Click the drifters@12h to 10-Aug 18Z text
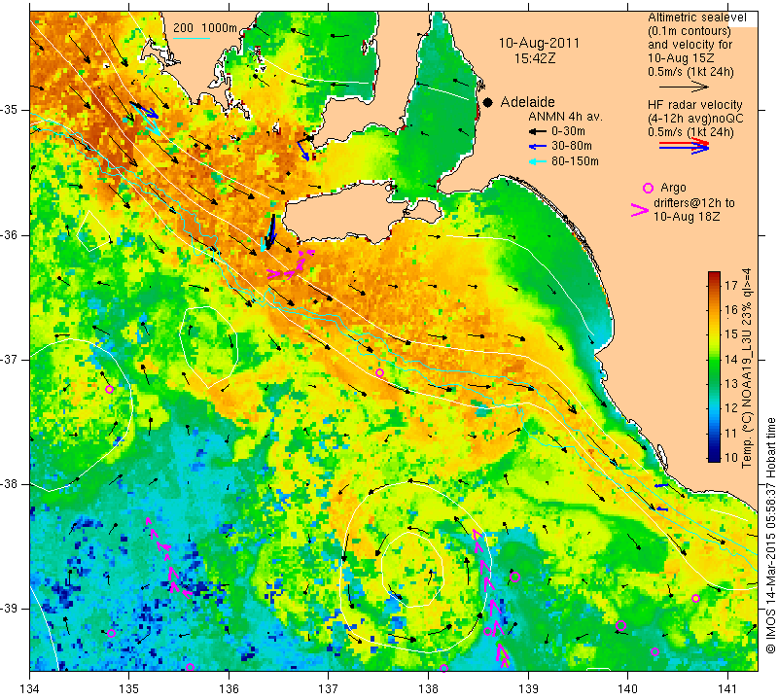 point(694,210)
